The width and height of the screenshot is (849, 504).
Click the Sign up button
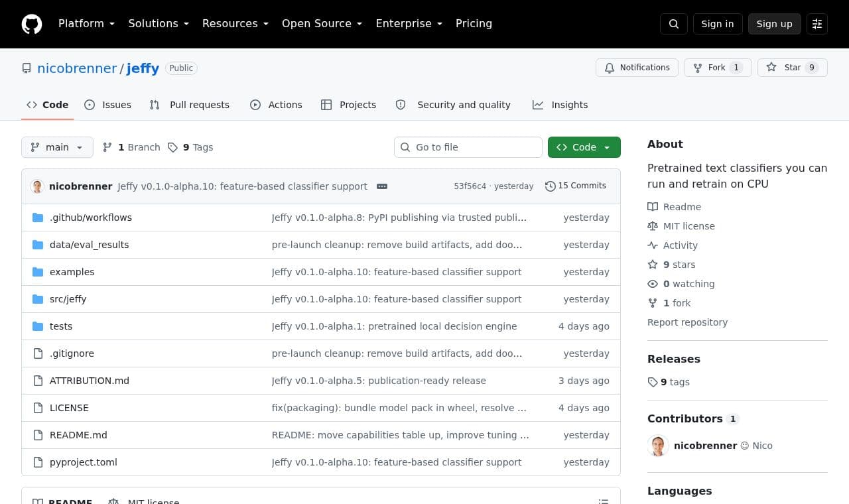775,24
